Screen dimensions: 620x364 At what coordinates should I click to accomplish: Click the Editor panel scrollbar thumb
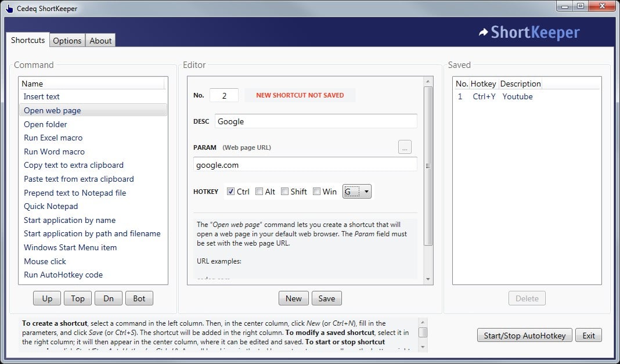(428, 166)
